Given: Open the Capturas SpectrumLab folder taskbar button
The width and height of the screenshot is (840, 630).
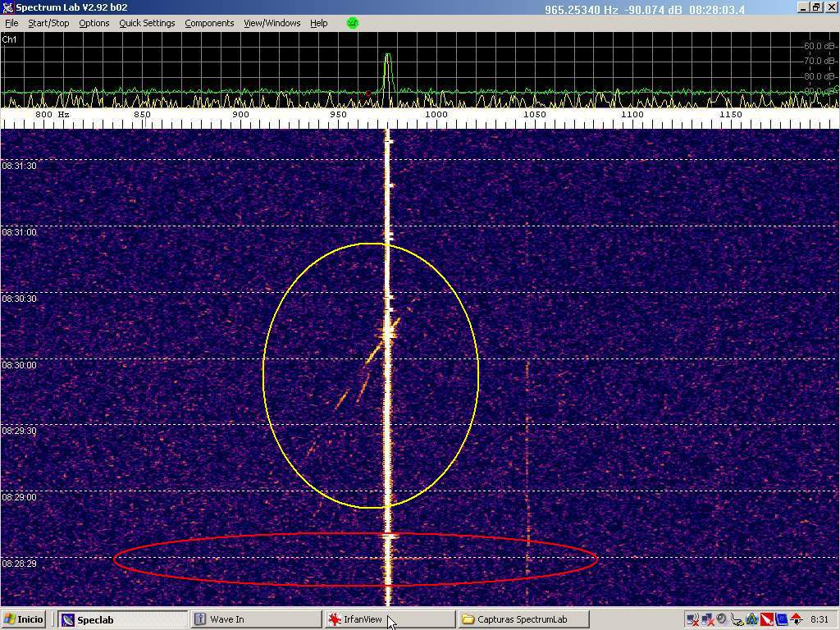Looking at the screenshot, I should coord(523,619).
